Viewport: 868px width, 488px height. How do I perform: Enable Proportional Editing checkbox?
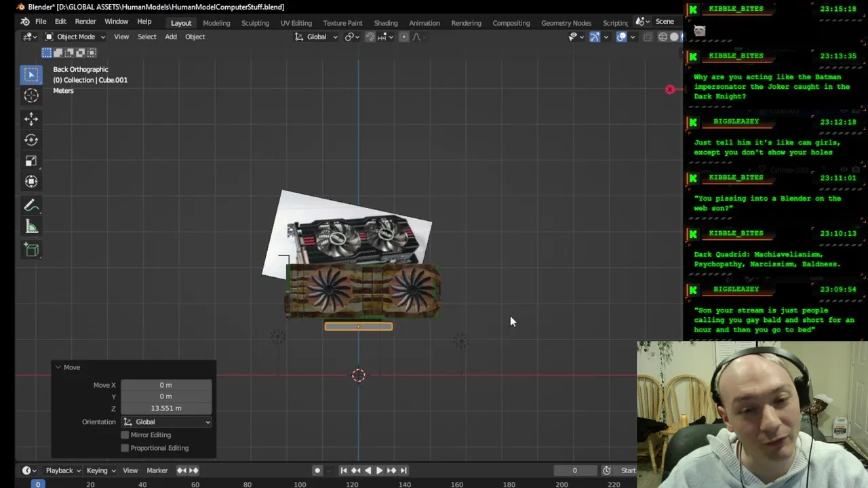pyautogui.click(x=125, y=448)
